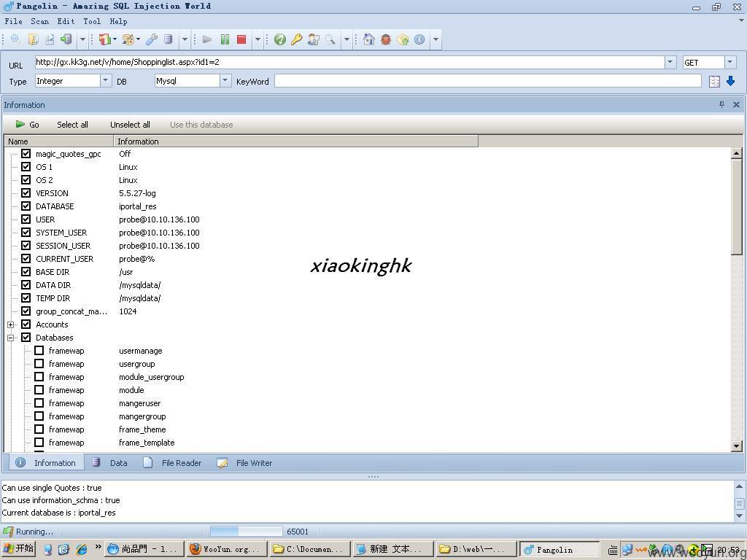This screenshot has width=747, height=560.
Task: Click the green arrow exit icon
Action: 66,39
